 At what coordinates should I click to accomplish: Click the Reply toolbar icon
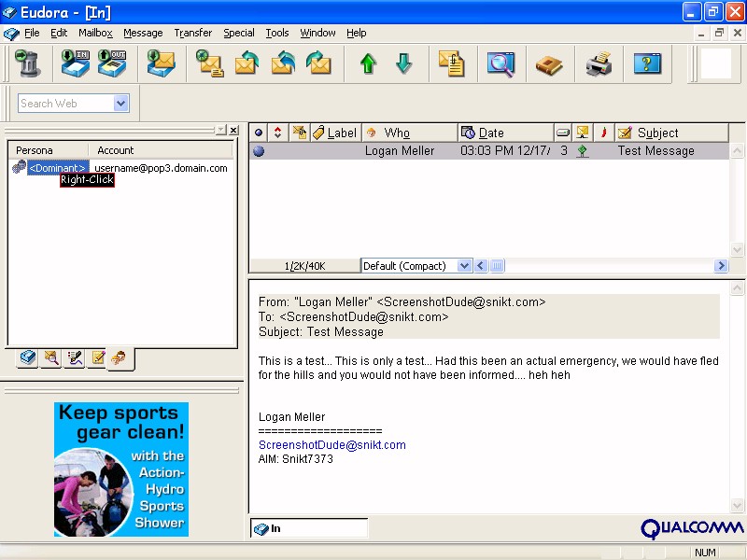tap(247, 63)
